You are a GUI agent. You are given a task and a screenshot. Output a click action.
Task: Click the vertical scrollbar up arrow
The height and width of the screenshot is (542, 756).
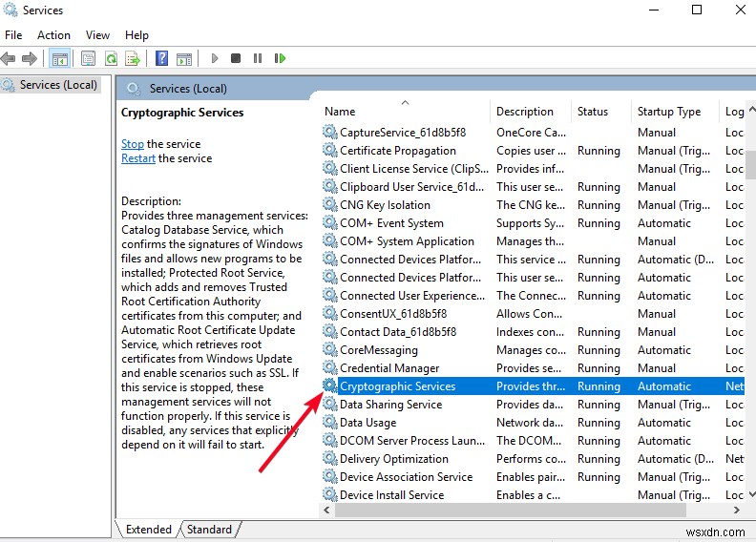coord(751,110)
